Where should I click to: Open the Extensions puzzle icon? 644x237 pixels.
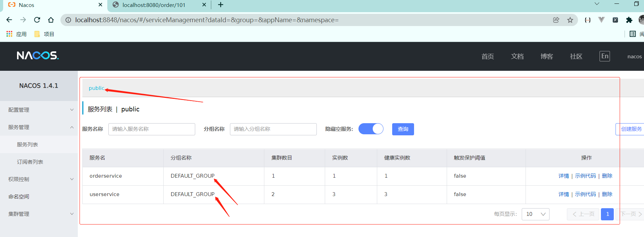[x=629, y=20]
